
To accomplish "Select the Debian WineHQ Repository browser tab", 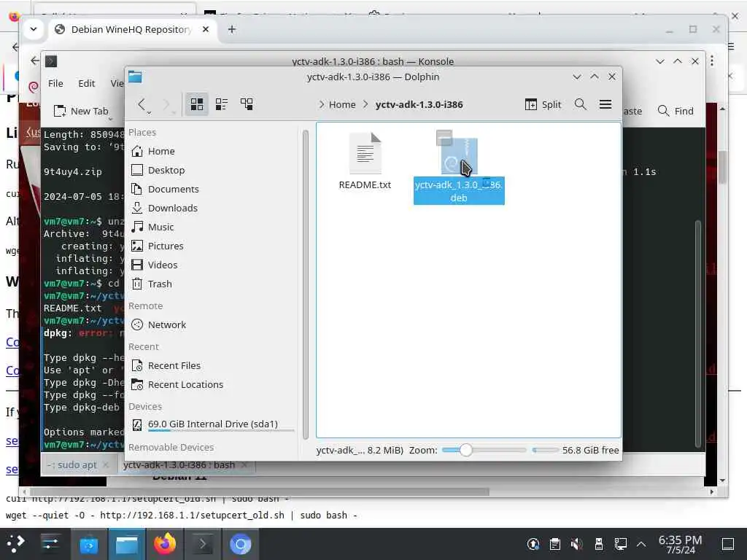I will pyautogui.click(x=131, y=29).
